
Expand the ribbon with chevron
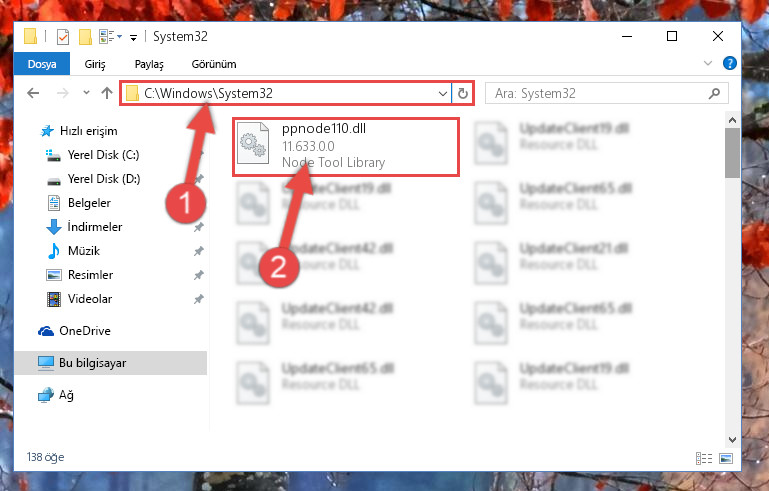click(708, 63)
